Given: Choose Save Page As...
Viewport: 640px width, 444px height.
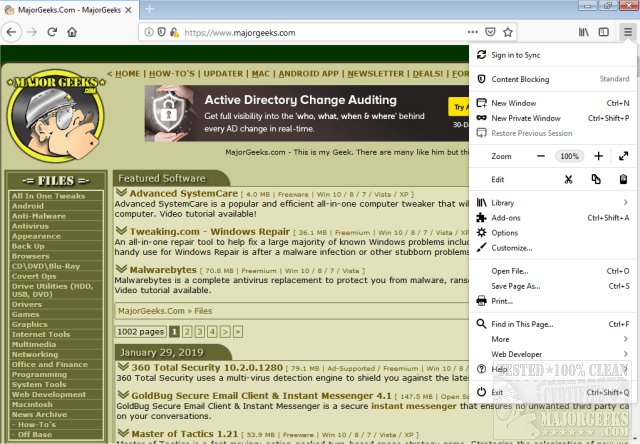Looking at the screenshot, I should click(x=553, y=286).
